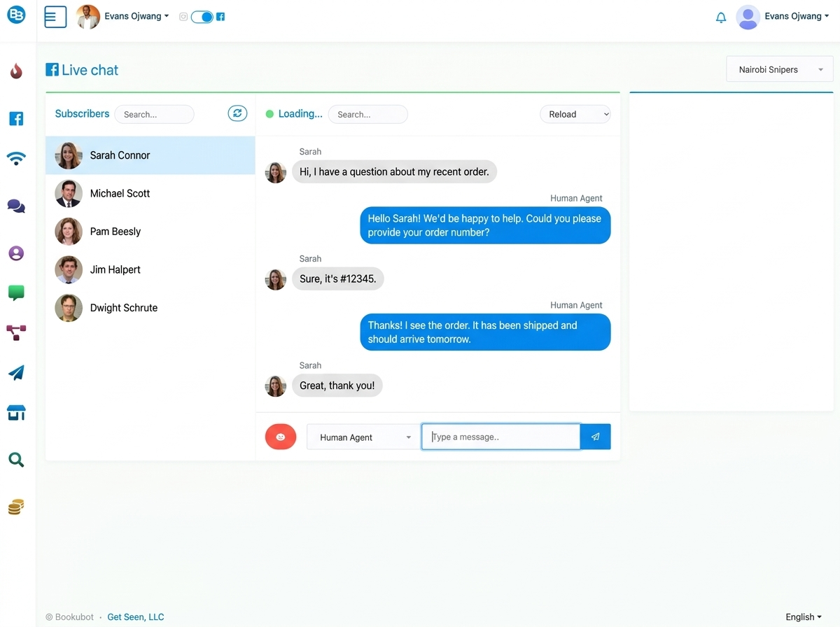Open the Human Agent selector dropdown
Screen dimensions: 840x627
[x=363, y=437]
